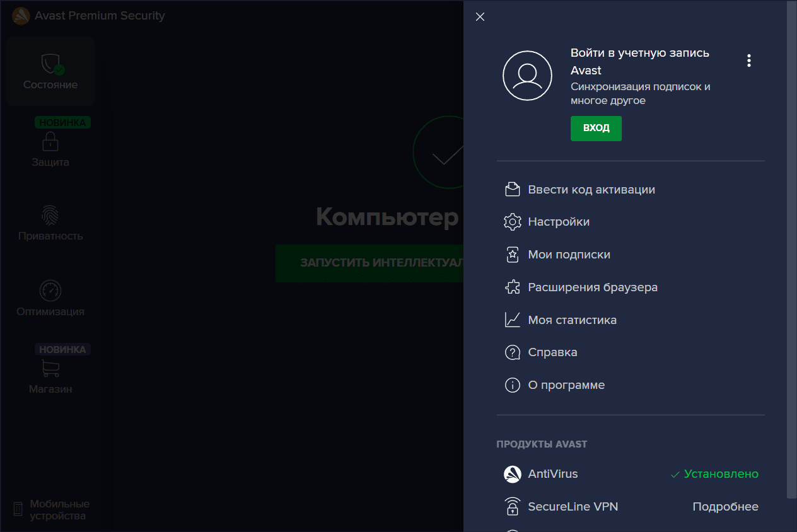The height and width of the screenshot is (532, 797).
Task: Click the user avatar profile icon
Action: (x=527, y=75)
